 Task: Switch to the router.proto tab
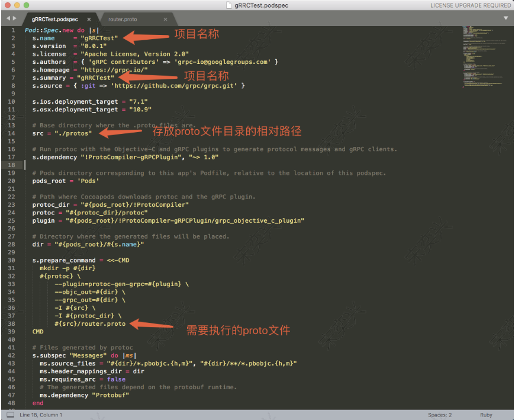point(123,20)
